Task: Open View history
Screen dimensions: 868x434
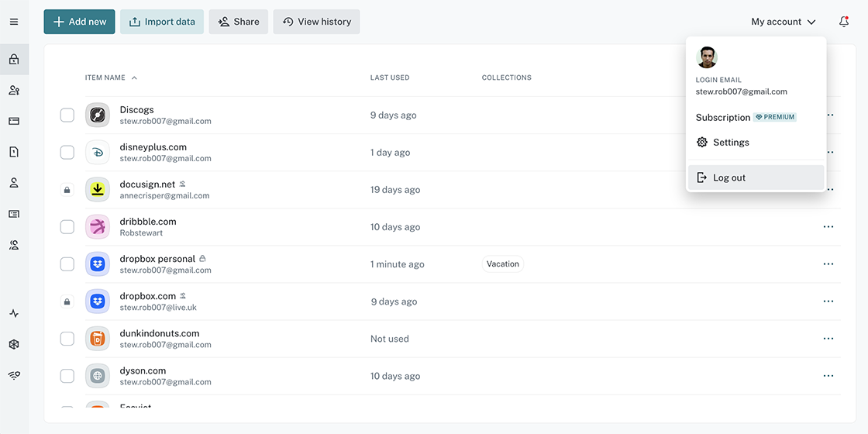Action: click(x=317, y=22)
